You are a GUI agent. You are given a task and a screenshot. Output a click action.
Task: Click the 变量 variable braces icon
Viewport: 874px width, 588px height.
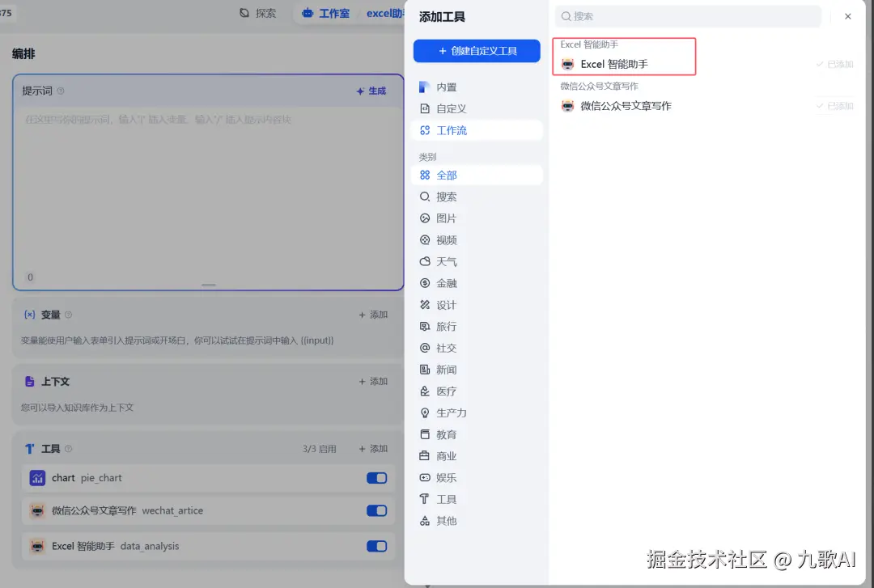click(x=30, y=315)
